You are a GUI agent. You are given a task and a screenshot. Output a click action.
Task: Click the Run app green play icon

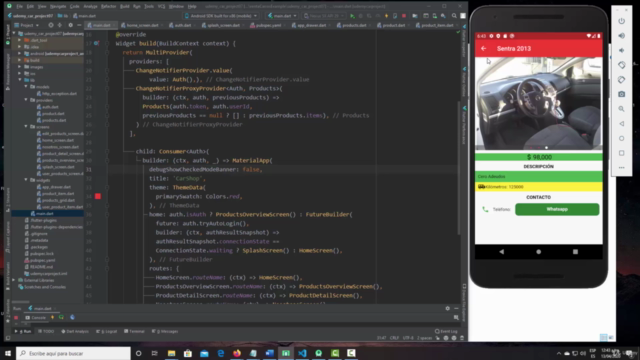tap(352, 16)
